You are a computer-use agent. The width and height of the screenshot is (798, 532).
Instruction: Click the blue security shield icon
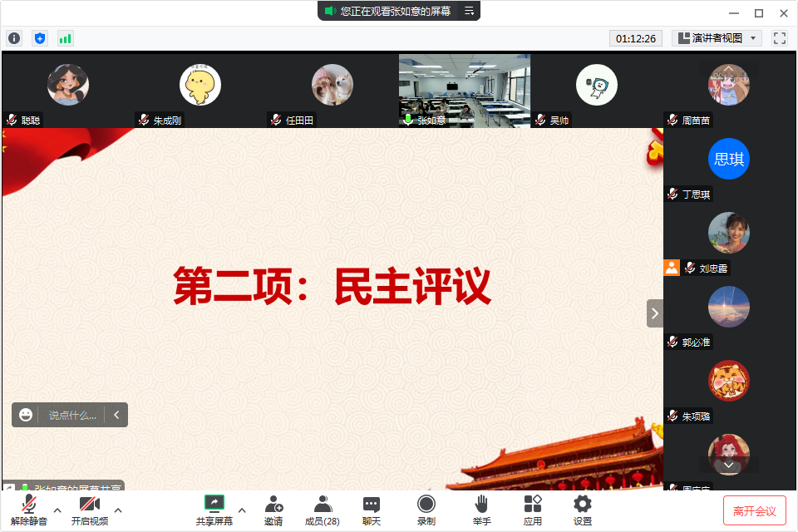(x=40, y=38)
